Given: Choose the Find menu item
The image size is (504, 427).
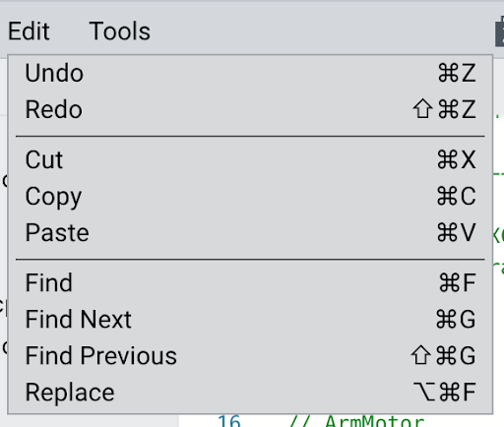Looking at the screenshot, I should point(250,282).
